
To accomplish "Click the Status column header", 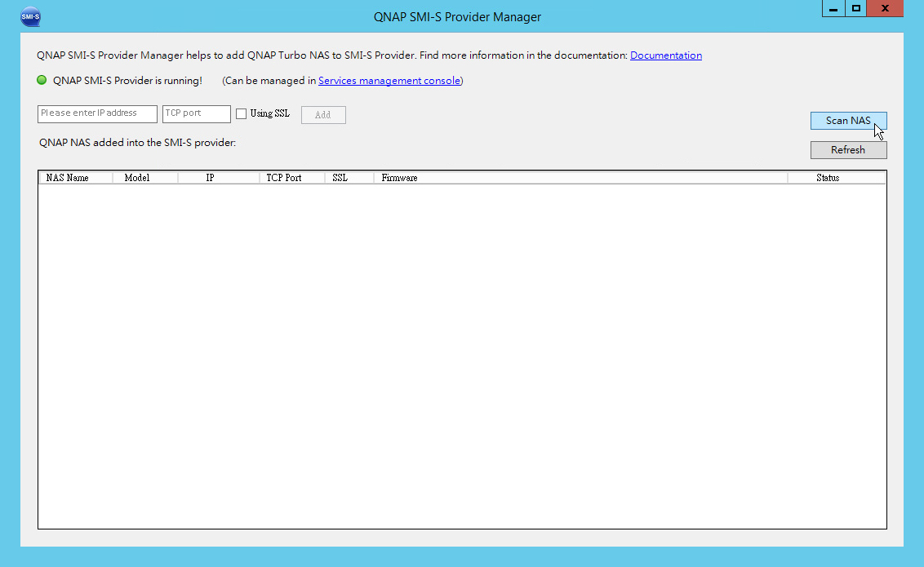I will (837, 178).
